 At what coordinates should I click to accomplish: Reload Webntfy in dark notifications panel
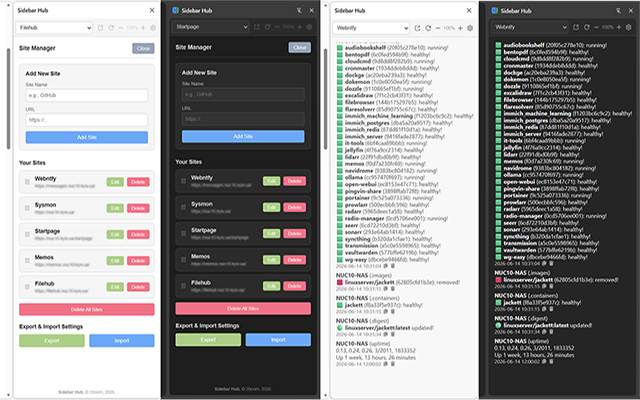(x=587, y=27)
